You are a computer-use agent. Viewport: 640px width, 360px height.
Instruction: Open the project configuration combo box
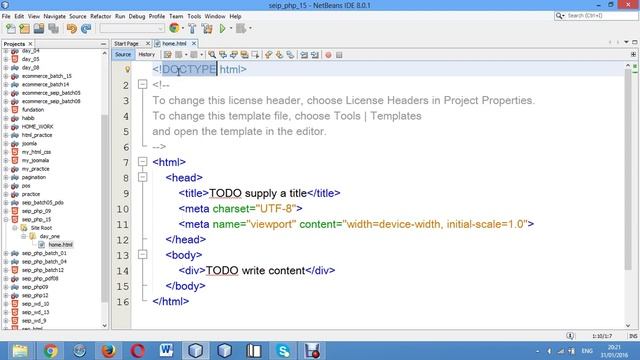point(132,29)
